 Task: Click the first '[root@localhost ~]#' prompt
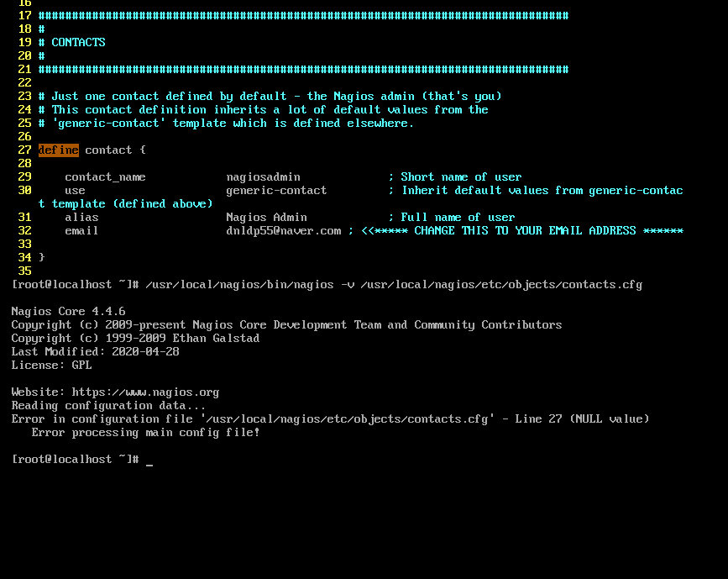[x=76, y=285]
